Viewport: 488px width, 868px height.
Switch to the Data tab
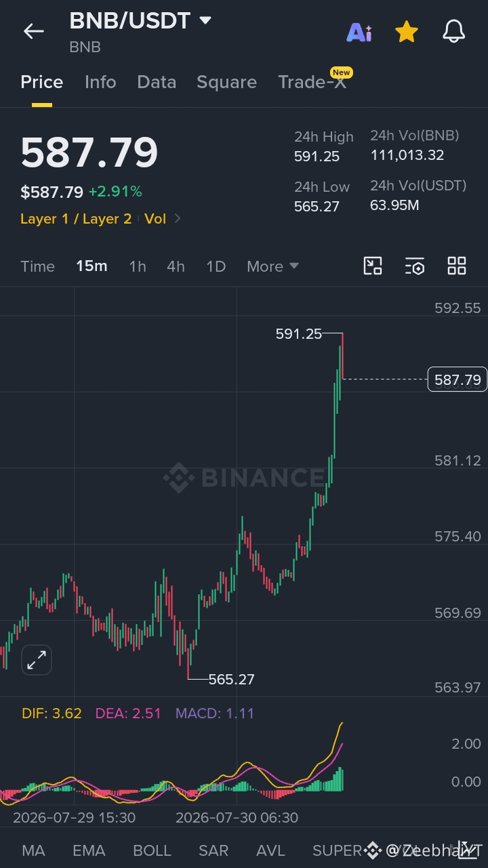157,82
